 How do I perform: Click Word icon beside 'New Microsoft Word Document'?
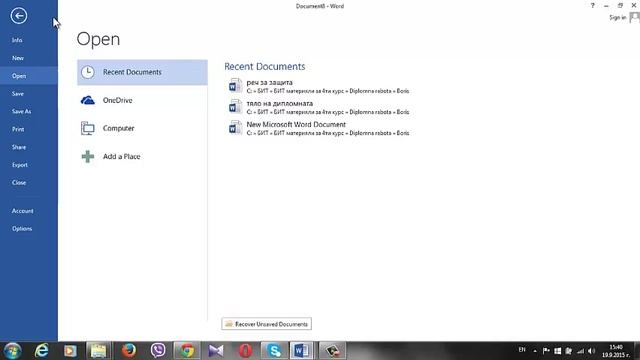point(235,128)
